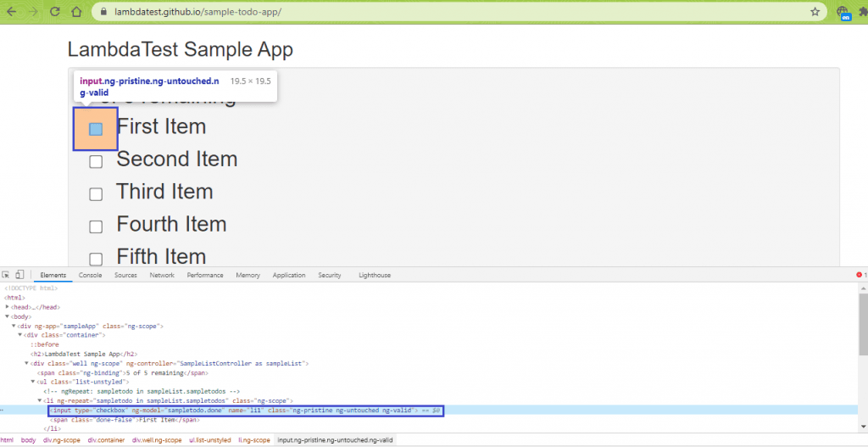Viewport: 868px width, 447px height.
Task: Click the First Item label text
Action: click(x=162, y=126)
